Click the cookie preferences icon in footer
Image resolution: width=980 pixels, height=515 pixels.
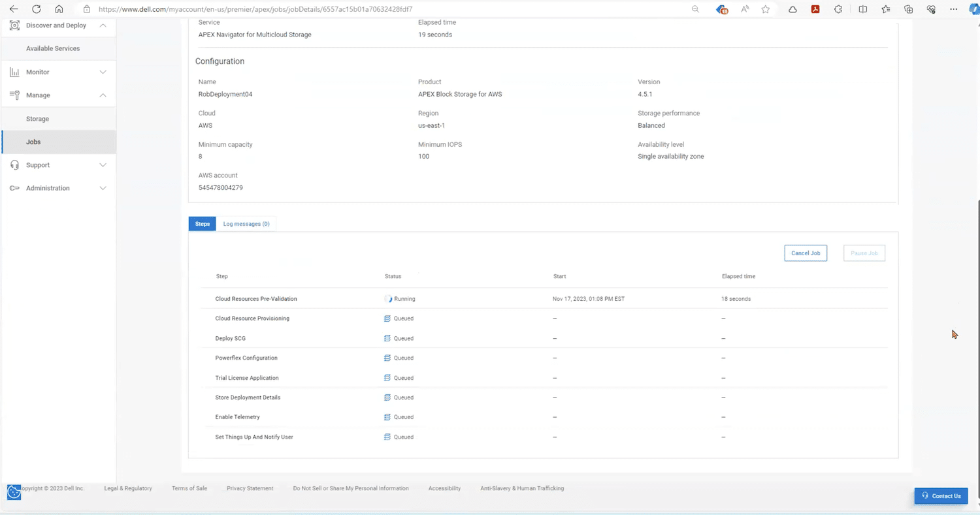[x=14, y=492]
